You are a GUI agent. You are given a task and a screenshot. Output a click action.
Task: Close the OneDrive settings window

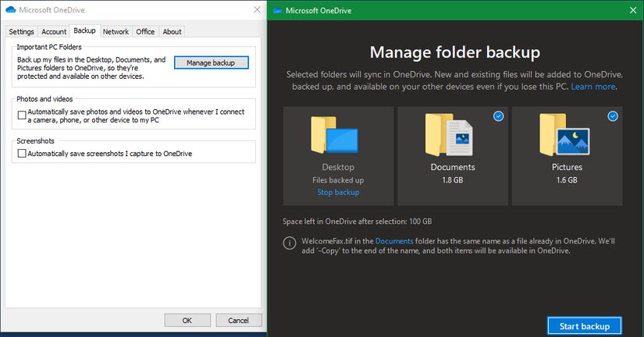[x=257, y=9]
